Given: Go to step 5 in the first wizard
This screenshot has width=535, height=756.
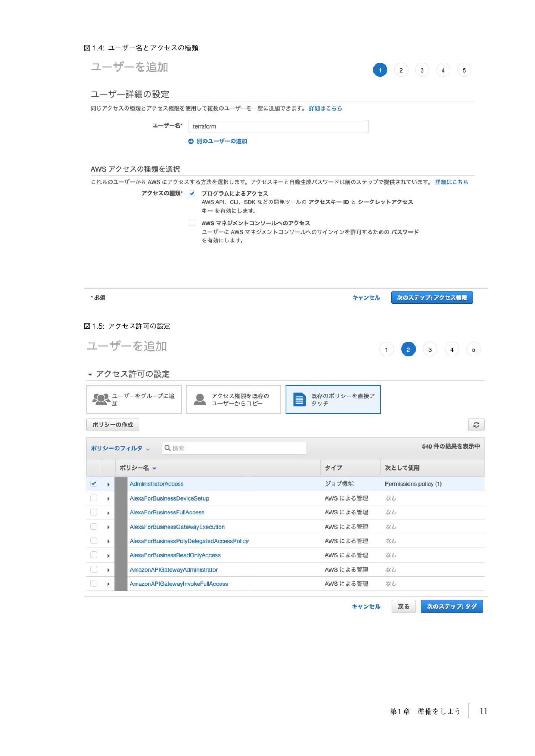Looking at the screenshot, I should (464, 70).
